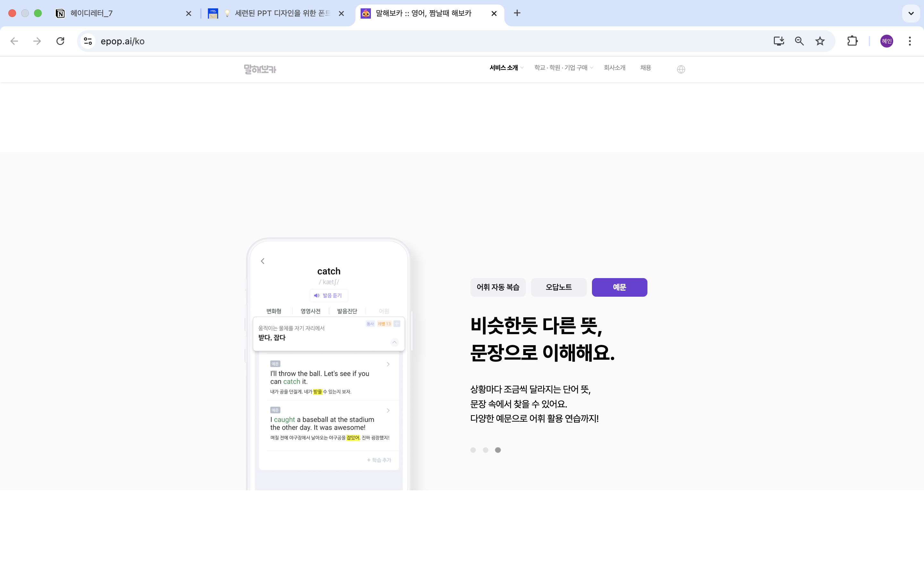This screenshot has width=924, height=578.
Task: Click the green word caught
Action: coord(285,419)
